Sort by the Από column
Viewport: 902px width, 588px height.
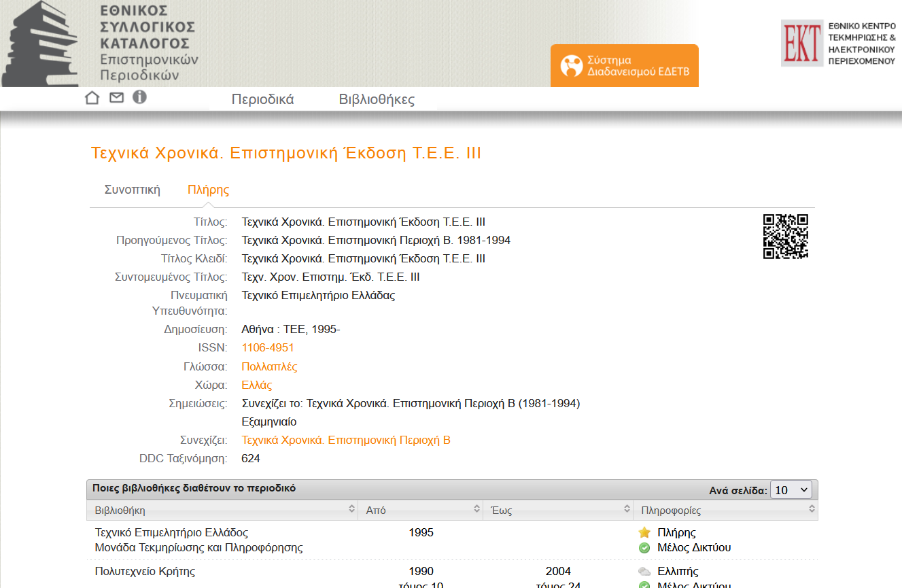click(421, 510)
